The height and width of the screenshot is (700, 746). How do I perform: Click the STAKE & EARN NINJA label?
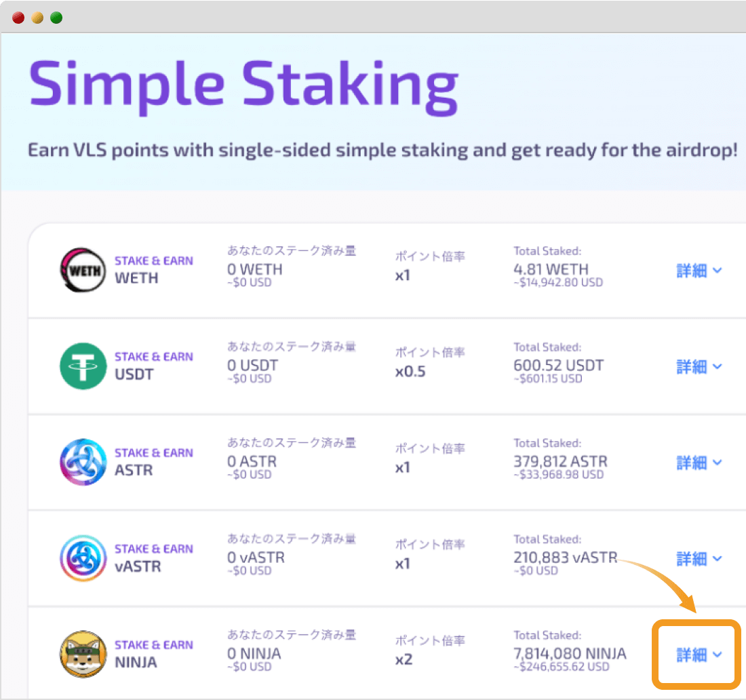(153, 654)
